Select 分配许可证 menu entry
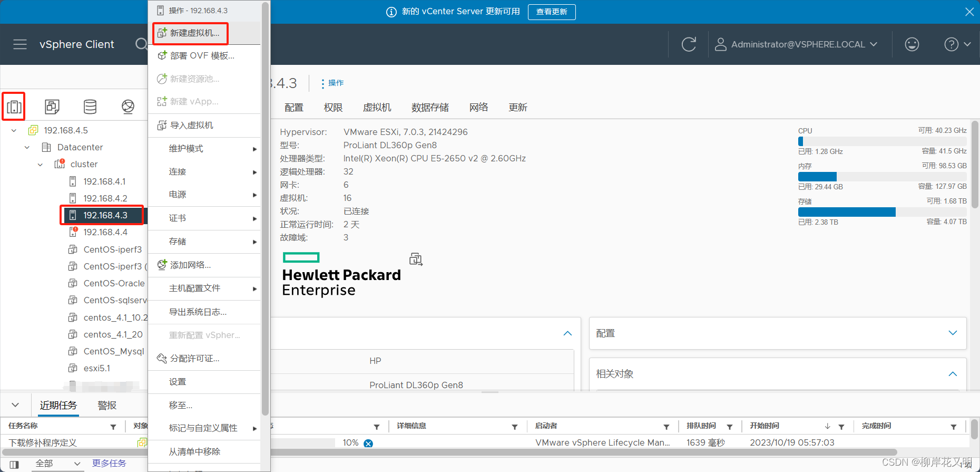980x472 pixels. coord(204,359)
